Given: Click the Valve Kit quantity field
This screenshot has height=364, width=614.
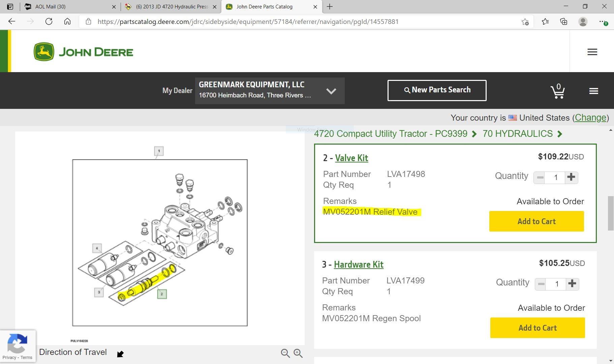Looking at the screenshot, I should (556, 177).
